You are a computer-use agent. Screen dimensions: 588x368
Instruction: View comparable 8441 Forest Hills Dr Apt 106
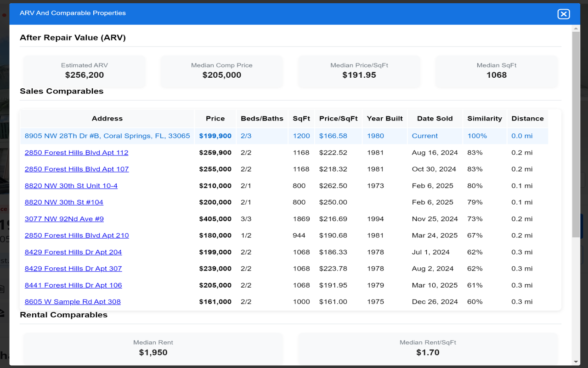pyautogui.click(x=73, y=285)
